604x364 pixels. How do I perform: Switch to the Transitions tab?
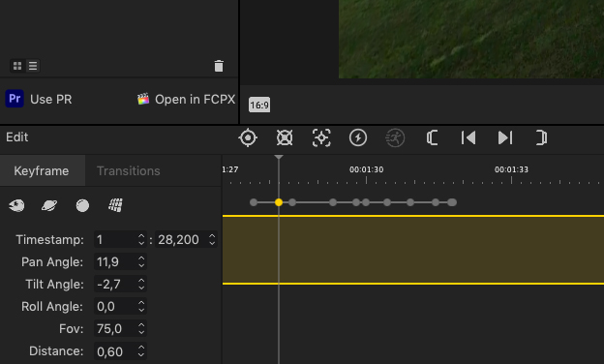129,170
